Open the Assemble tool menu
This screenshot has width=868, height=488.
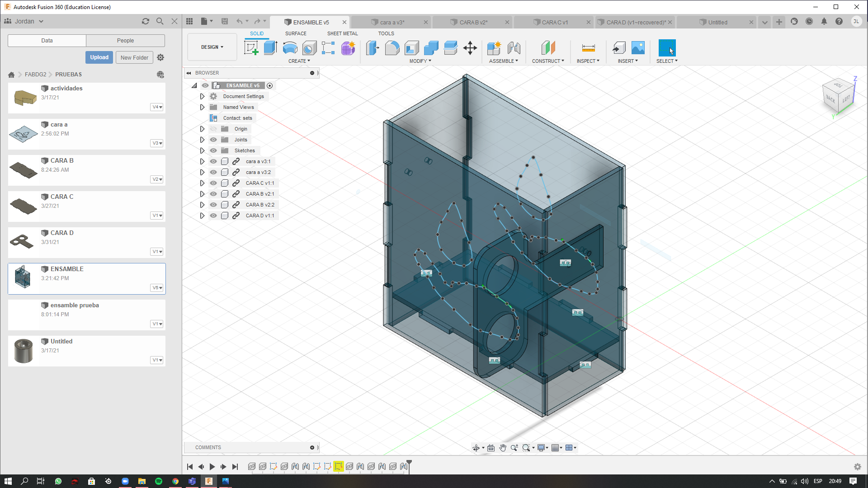503,61
